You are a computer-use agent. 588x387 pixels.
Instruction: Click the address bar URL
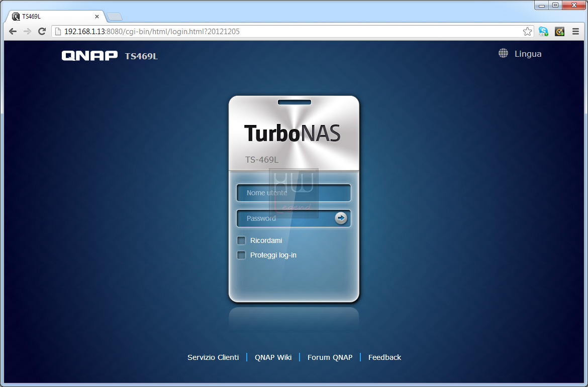(152, 32)
